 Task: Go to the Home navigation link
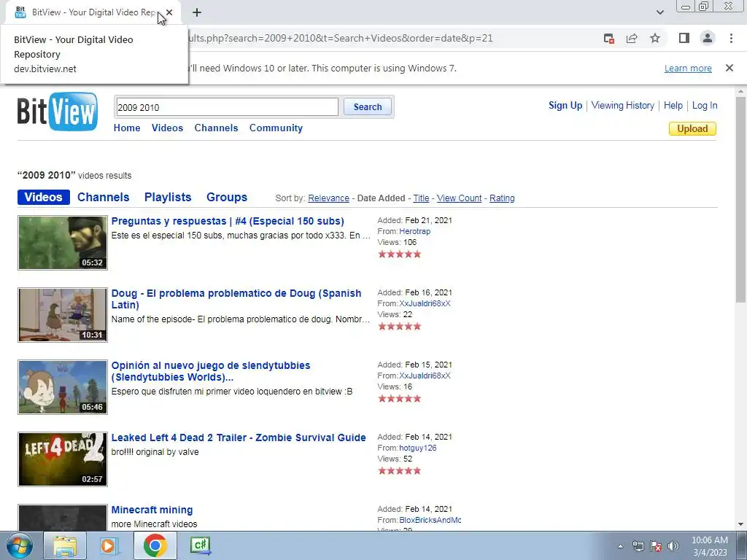click(x=127, y=128)
